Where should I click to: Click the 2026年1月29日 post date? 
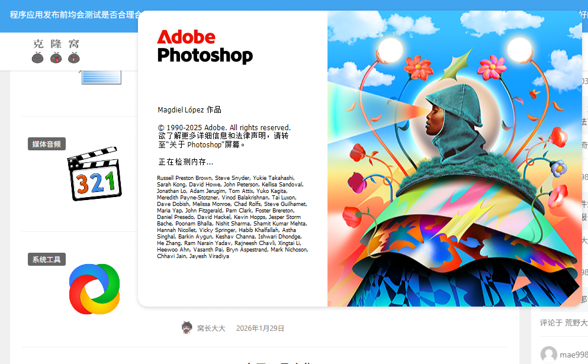[260, 328]
